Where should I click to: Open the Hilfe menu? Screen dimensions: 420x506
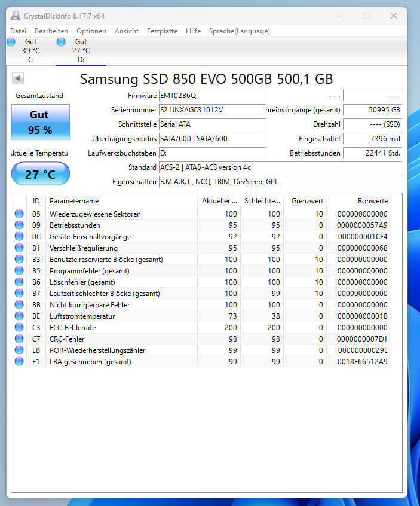[193, 31]
